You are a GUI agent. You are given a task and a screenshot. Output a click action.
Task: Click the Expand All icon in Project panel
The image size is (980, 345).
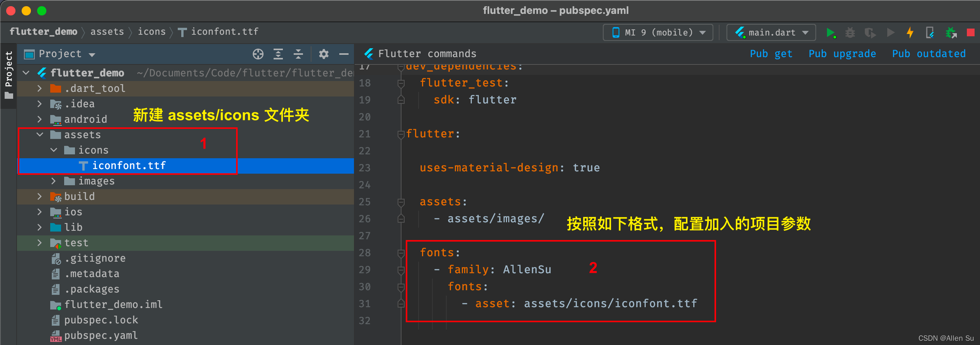pyautogui.click(x=278, y=54)
